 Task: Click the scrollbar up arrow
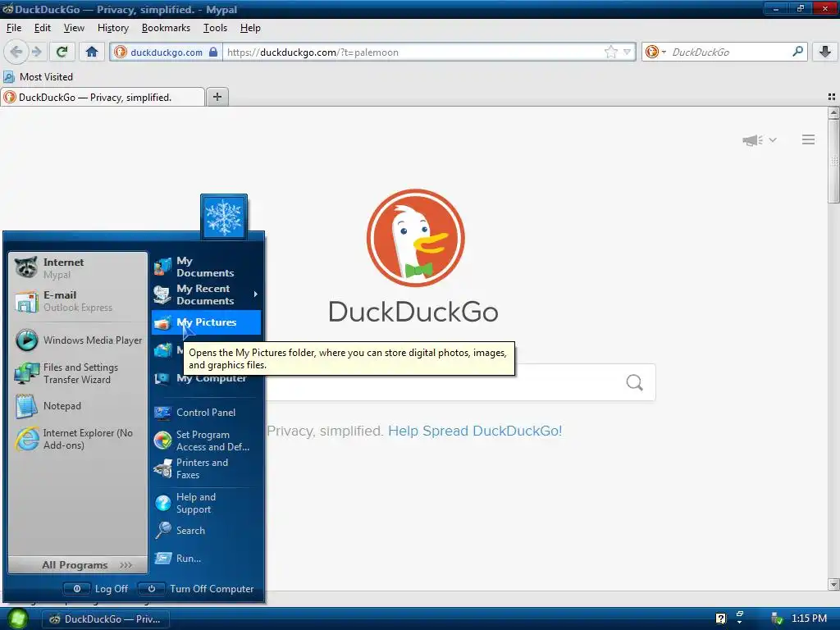tap(833, 113)
